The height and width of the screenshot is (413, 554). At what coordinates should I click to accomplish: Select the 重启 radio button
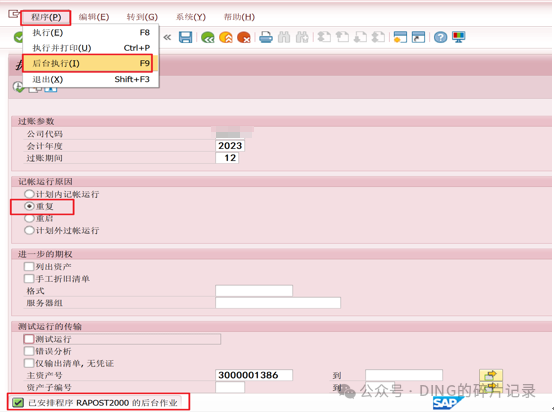tap(29, 218)
